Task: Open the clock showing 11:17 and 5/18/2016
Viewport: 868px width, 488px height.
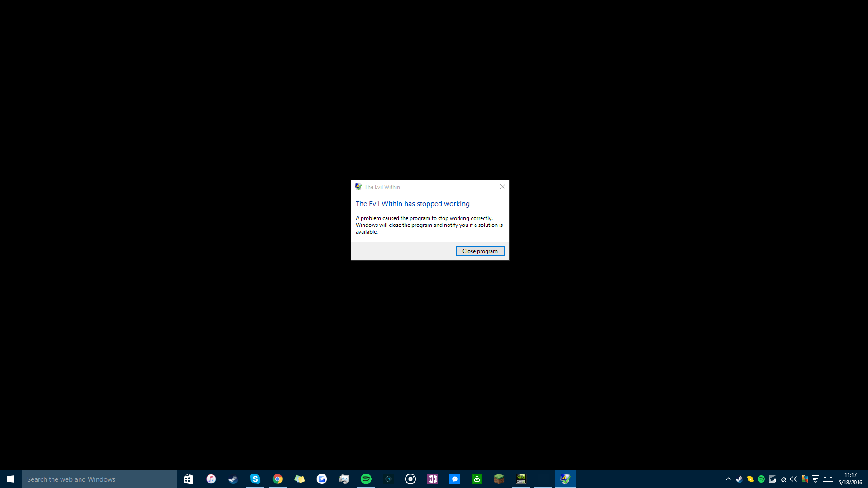Action: pyautogui.click(x=850, y=479)
